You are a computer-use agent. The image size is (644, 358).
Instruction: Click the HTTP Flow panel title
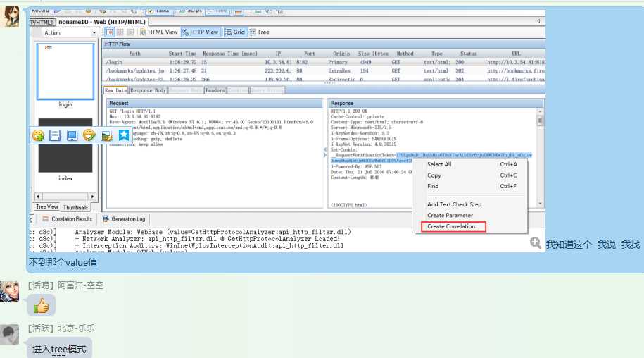(117, 44)
